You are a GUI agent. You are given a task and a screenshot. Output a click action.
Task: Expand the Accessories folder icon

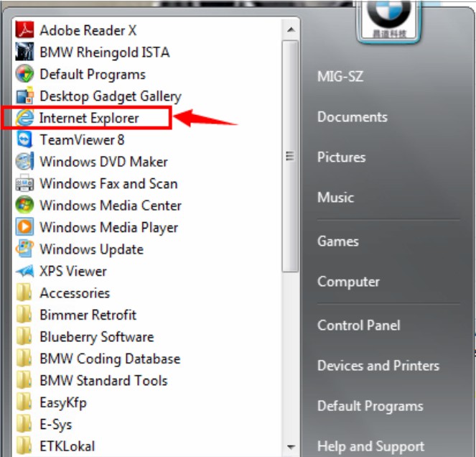(24, 292)
